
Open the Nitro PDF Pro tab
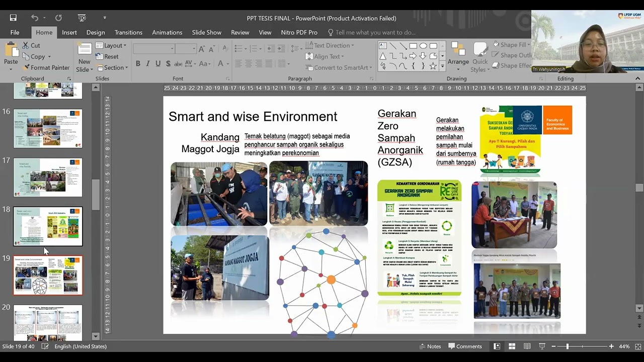click(299, 32)
